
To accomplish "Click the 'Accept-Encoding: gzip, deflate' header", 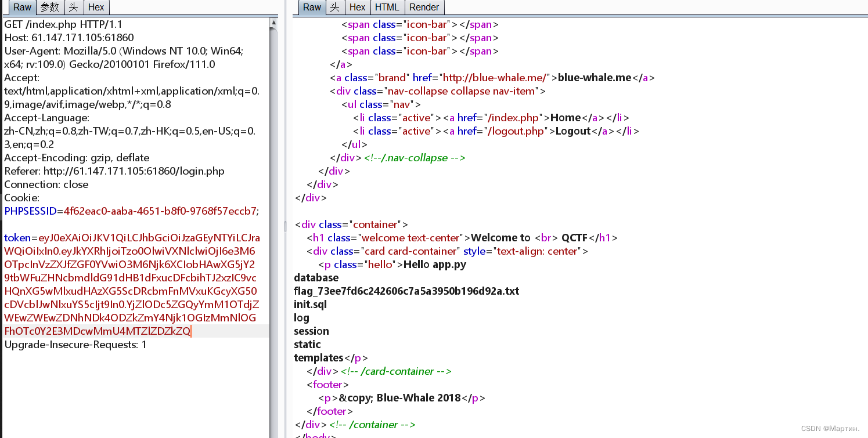I will tap(77, 158).
